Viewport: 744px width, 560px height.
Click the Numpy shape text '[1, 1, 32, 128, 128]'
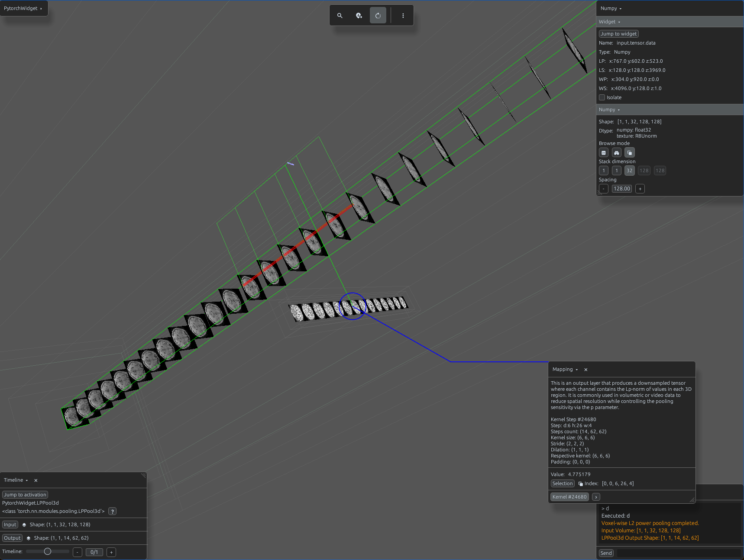click(639, 122)
